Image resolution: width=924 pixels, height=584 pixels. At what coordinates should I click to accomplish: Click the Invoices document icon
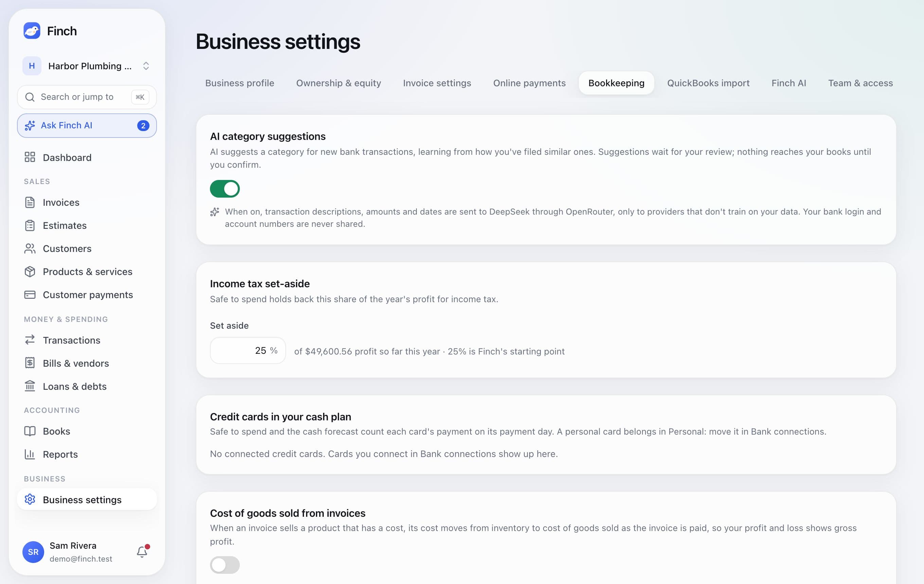point(30,202)
